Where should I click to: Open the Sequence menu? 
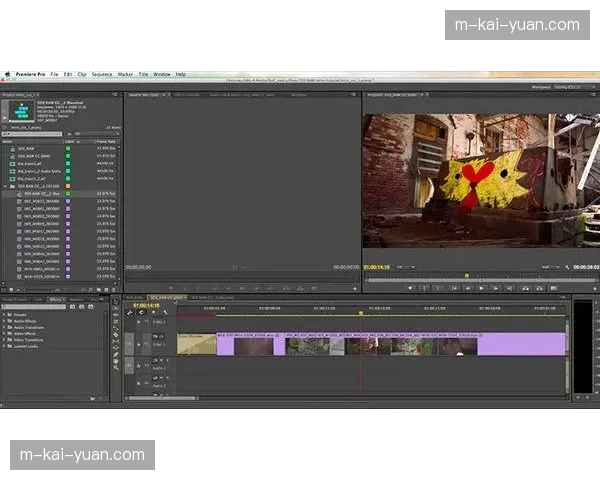(101, 74)
